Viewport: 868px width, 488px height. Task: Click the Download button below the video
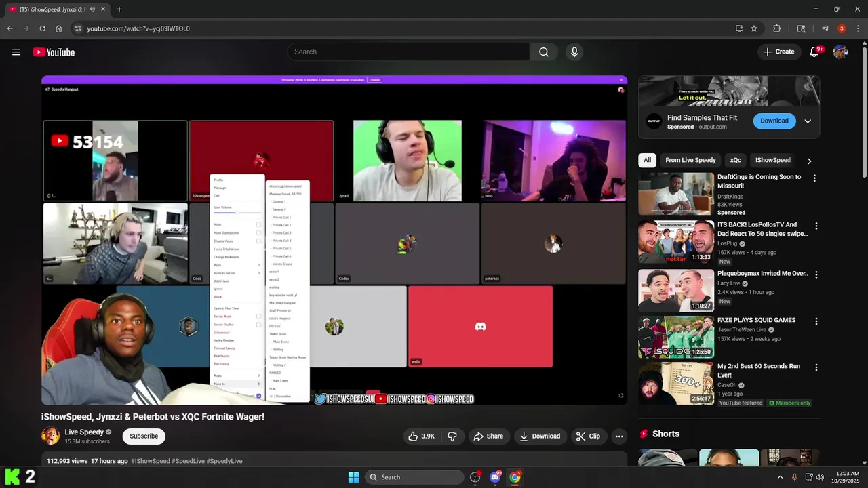click(540, 436)
